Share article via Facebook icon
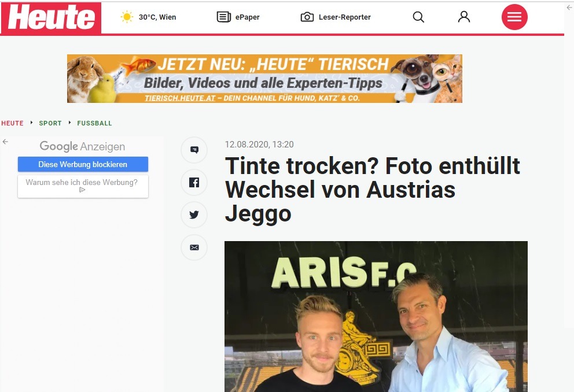Image resolution: width=574 pixels, height=392 pixels. [x=194, y=182]
